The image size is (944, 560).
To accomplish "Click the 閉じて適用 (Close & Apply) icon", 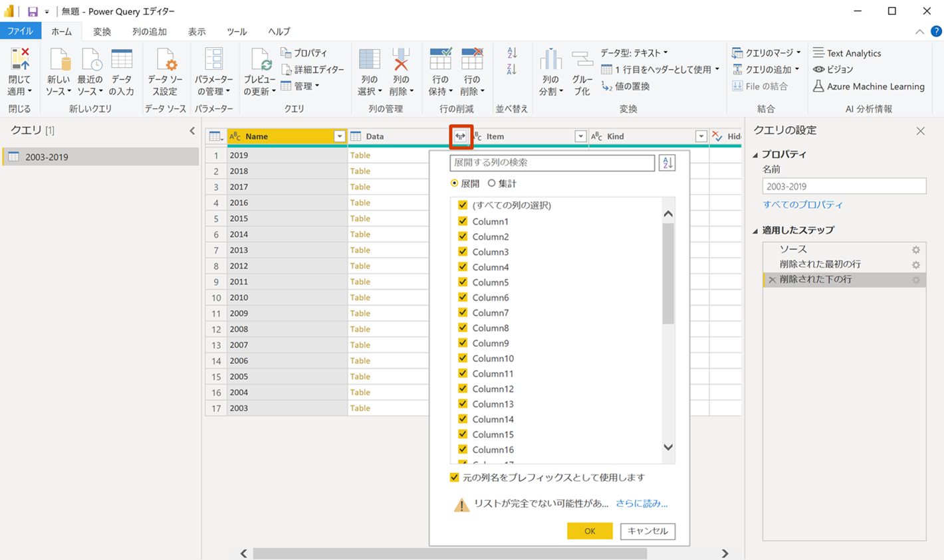I will [19, 60].
